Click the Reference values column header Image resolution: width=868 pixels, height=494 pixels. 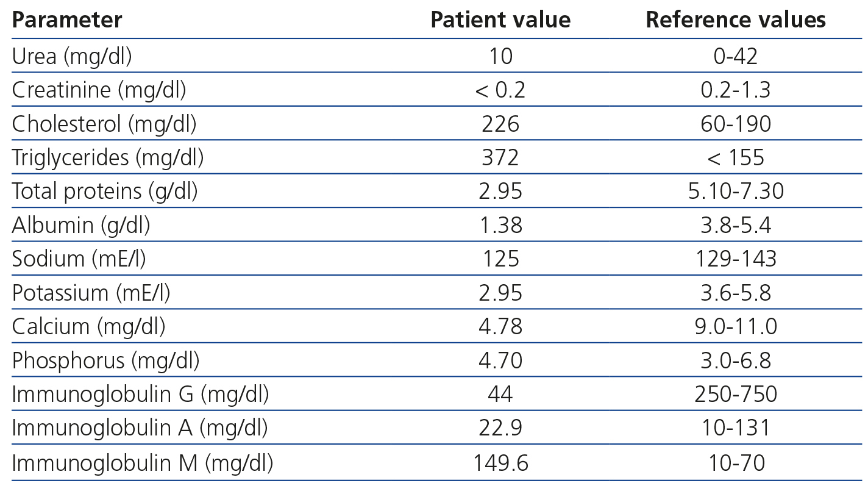(x=735, y=20)
